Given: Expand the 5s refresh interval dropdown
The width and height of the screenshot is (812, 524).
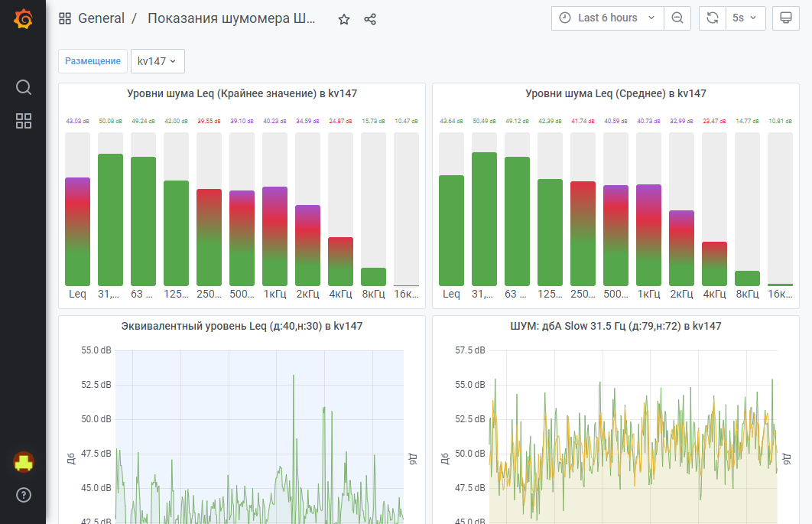Looking at the screenshot, I should point(745,18).
